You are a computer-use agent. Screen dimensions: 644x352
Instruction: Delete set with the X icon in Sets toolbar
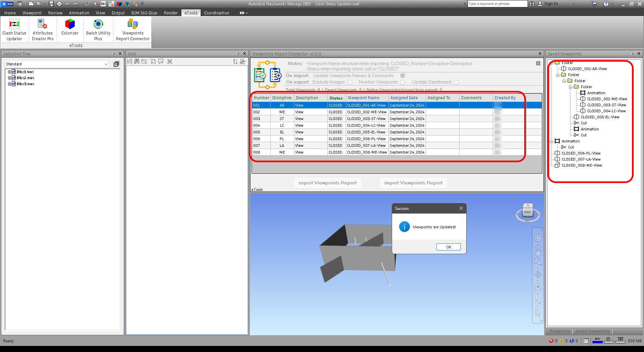[x=170, y=61]
